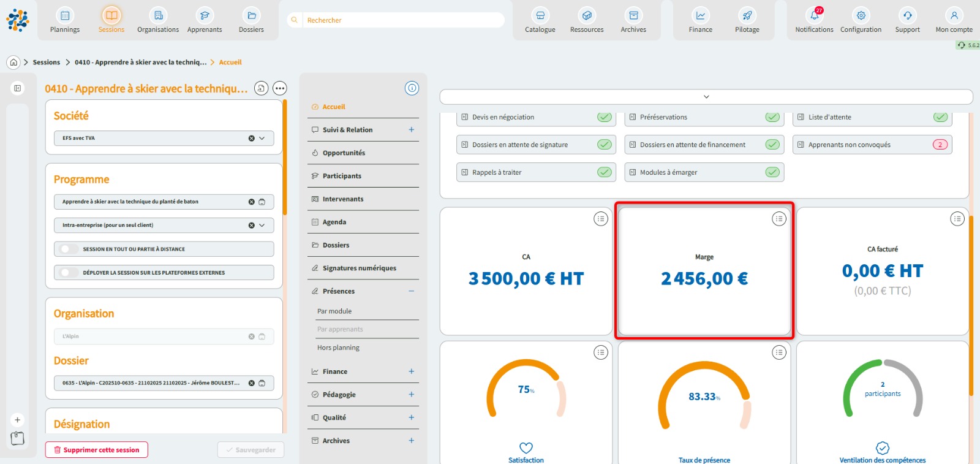This screenshot has height=464, width=980.
Task: Open list options icon on Marge card
Action: click(778, 219)
